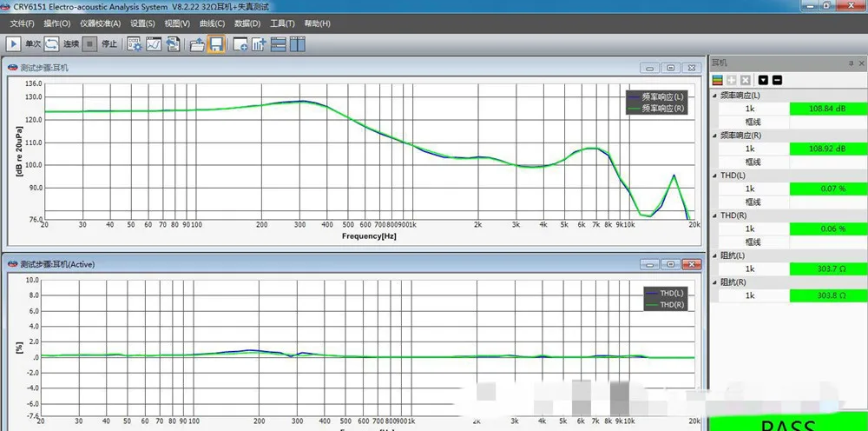The image size is (868, 431).
Task: Click the colored layers icon in 耳机 panel
Action: [x=718, y=80]
